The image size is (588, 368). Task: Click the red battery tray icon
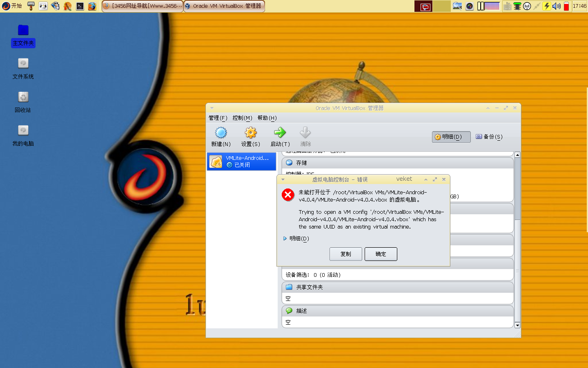(566, 6)
